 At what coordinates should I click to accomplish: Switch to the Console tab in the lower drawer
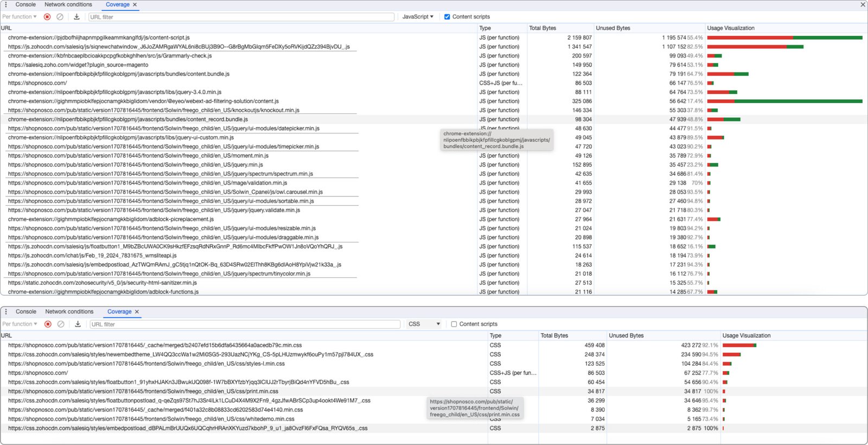(26, 312)
